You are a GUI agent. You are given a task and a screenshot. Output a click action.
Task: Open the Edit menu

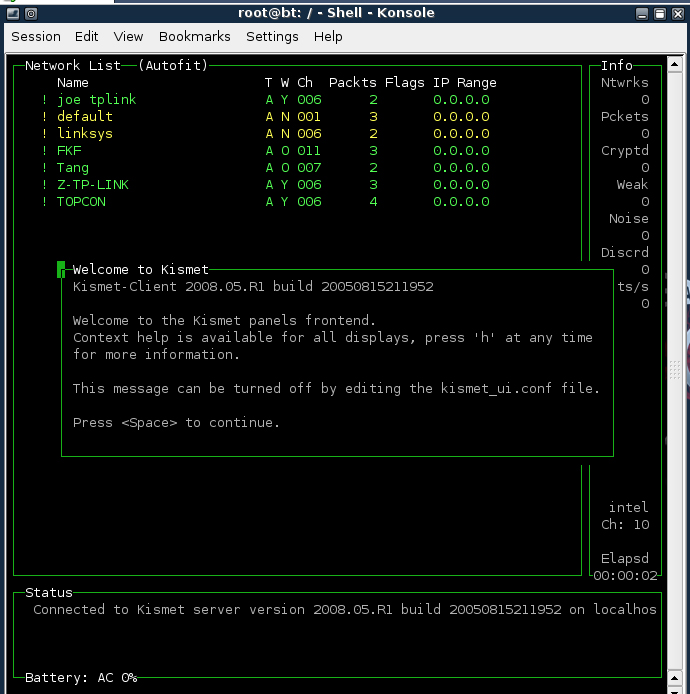[87, 36]
